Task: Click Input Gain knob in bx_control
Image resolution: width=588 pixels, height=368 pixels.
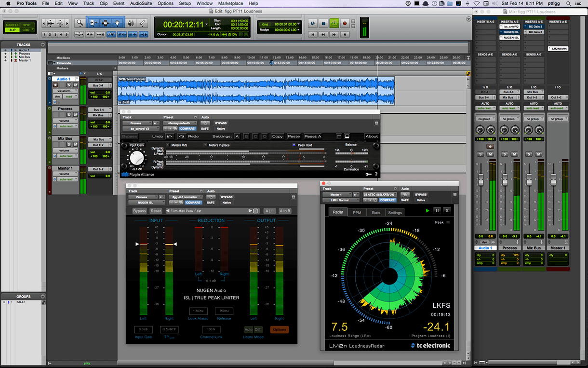Action: 137,157
